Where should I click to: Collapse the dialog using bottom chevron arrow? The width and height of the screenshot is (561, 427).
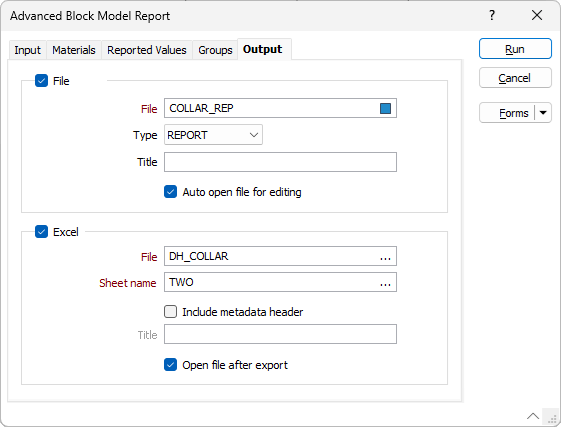[533, 416]
